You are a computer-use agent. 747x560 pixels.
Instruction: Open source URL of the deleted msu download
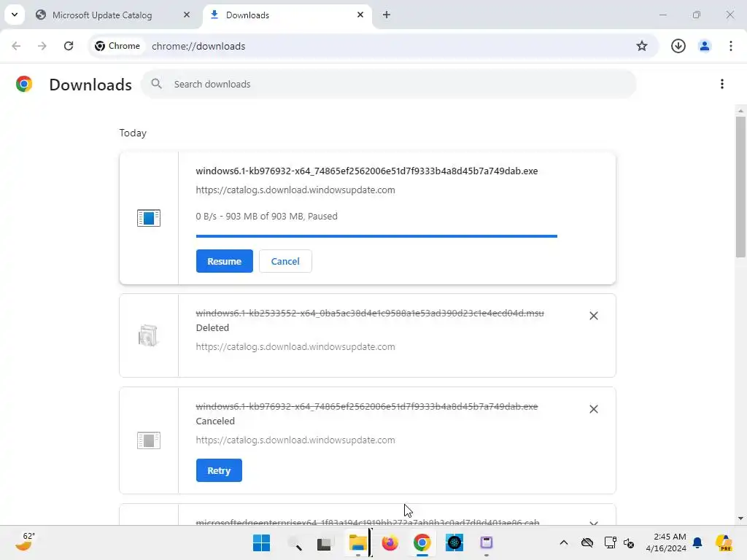(295, 346)
